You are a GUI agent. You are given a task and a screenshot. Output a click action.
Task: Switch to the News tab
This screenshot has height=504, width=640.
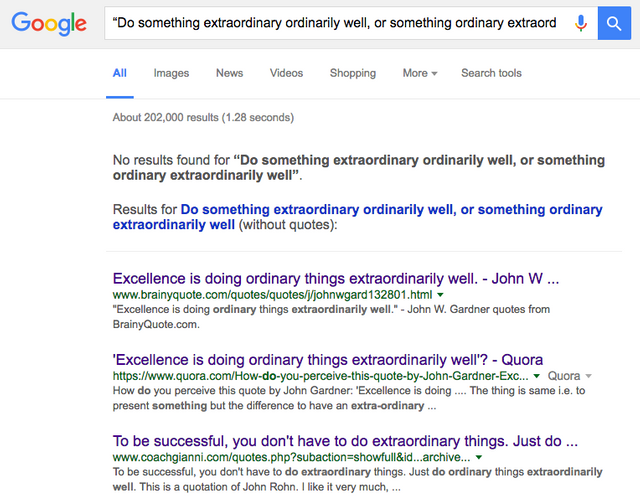coord(229,73)
